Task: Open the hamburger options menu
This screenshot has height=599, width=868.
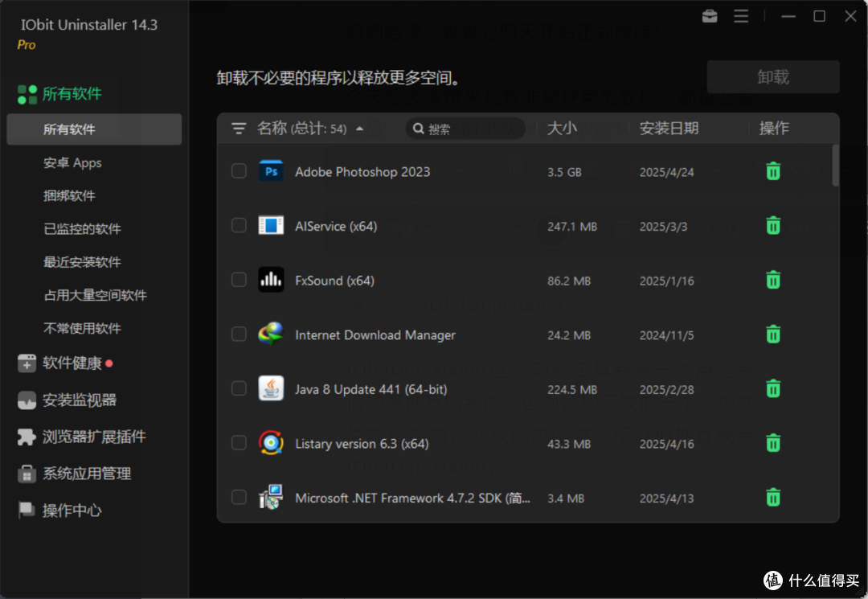Action: (741, 16)
